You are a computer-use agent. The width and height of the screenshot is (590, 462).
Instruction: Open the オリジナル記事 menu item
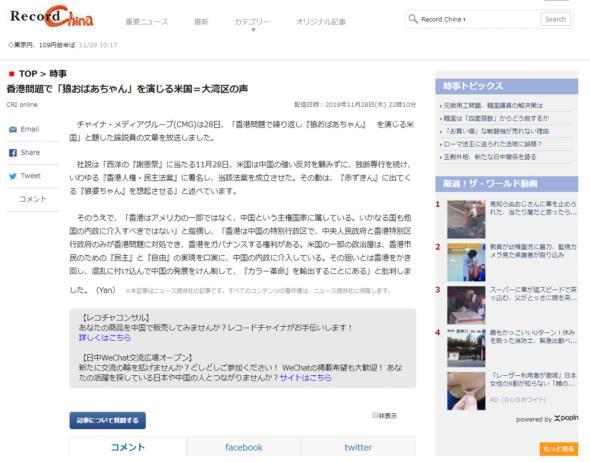(x=321, y=21)
